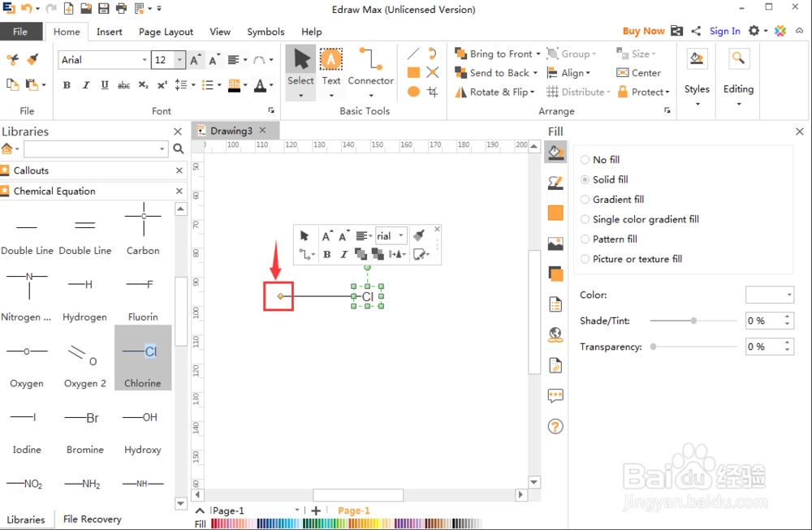This screenshot has height=530, width=812.
Task: Click the Center button in Arrange
Action: (x=638, y=73)
